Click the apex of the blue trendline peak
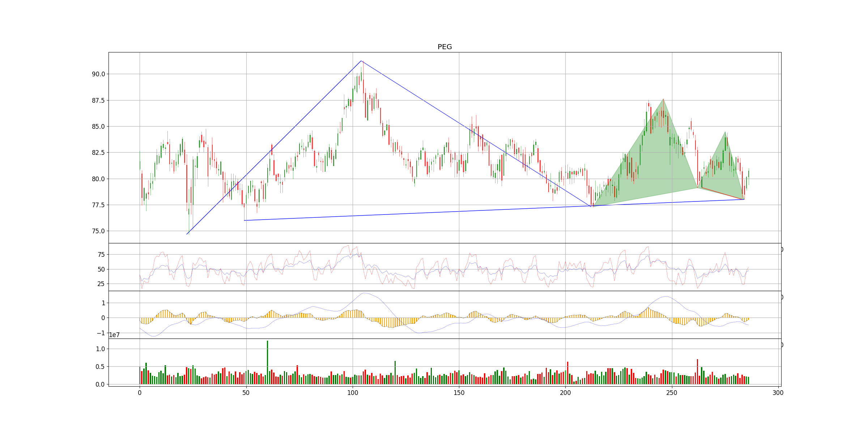This screenshot has height=434, width=868. pos(361,61)
